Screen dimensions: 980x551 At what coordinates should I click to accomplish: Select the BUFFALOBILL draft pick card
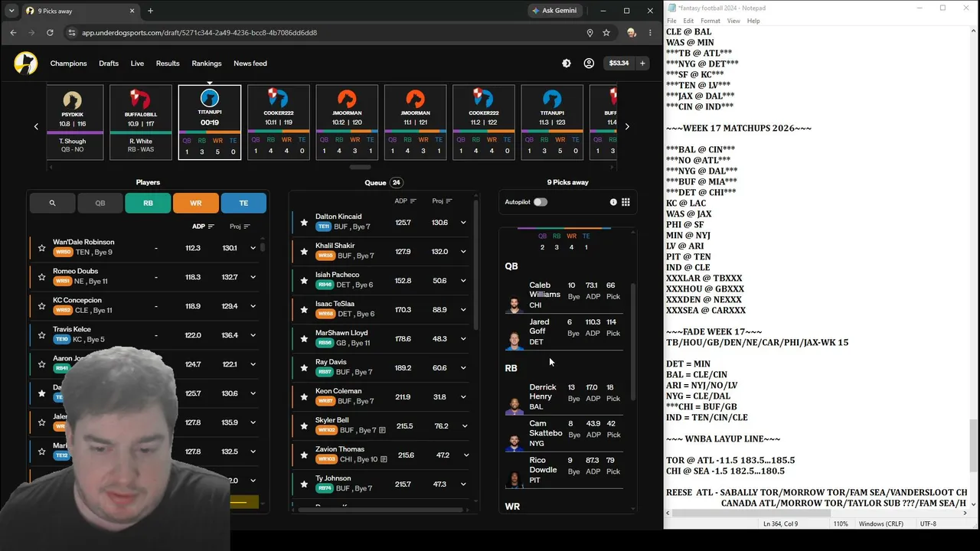pyautogui.click(x=141, y=122)
